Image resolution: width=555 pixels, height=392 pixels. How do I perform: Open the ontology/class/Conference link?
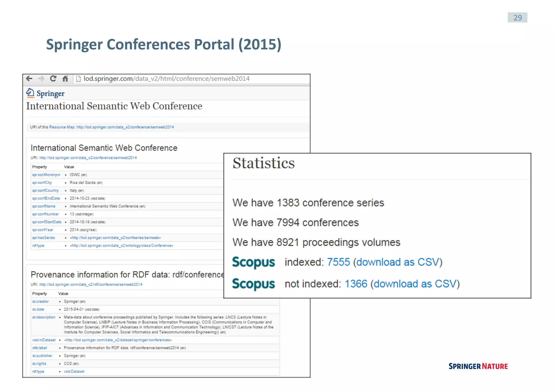coord(121,245)
